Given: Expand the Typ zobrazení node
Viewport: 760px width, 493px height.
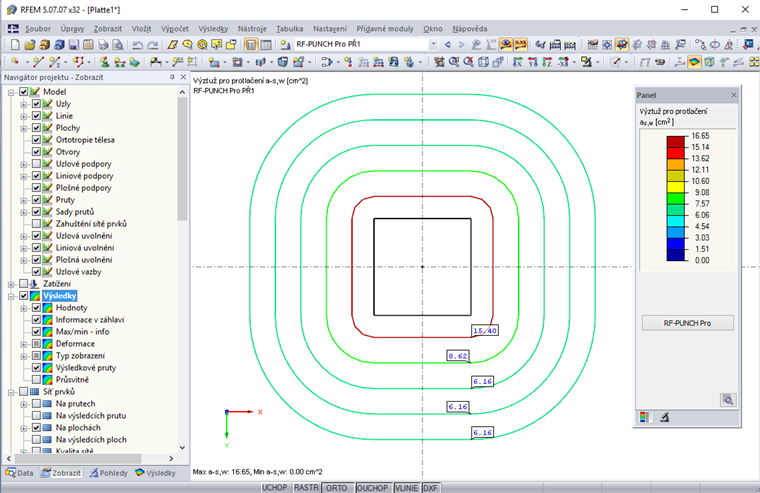Looking at the screenshot, I should tap(23, 356).
